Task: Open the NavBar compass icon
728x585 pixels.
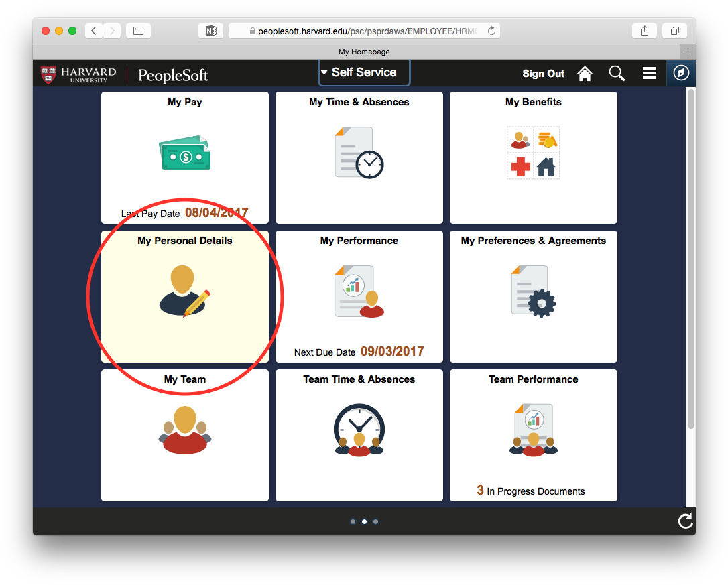Action: pos(681,72)
